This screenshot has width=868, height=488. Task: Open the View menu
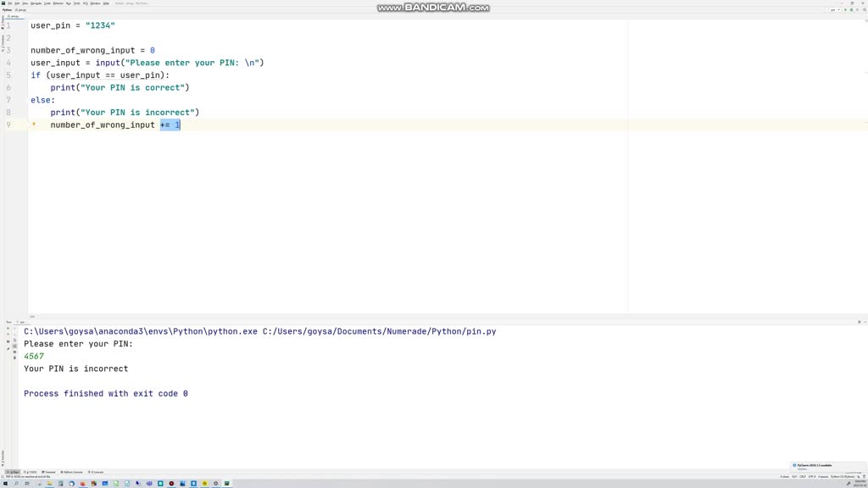tap(25, 3)
